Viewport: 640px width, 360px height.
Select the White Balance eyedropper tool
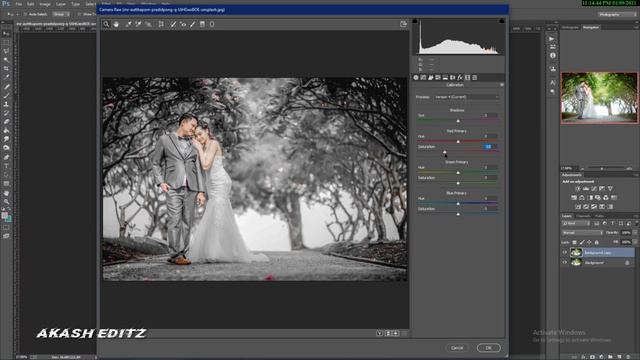pyautogui.click(x=129, y=24)
